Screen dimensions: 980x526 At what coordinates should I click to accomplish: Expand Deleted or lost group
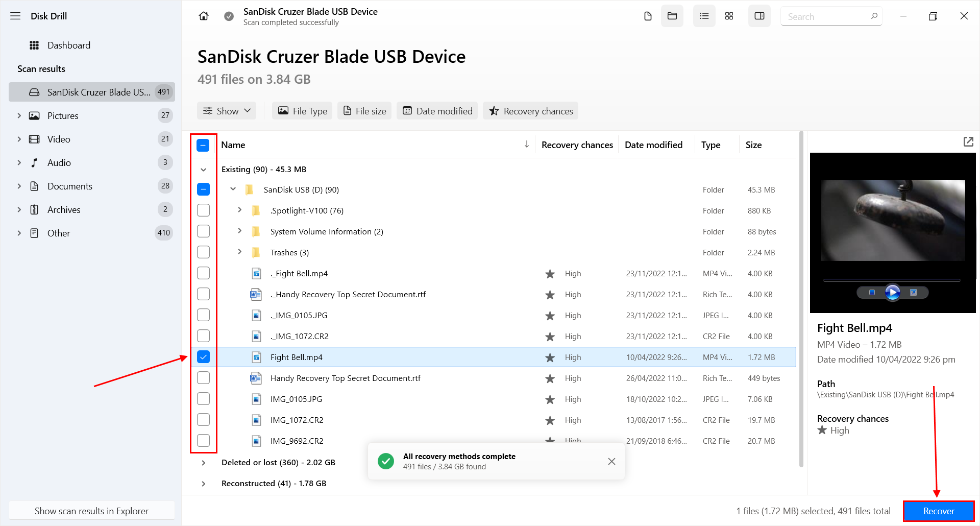(x=203, y=463)
